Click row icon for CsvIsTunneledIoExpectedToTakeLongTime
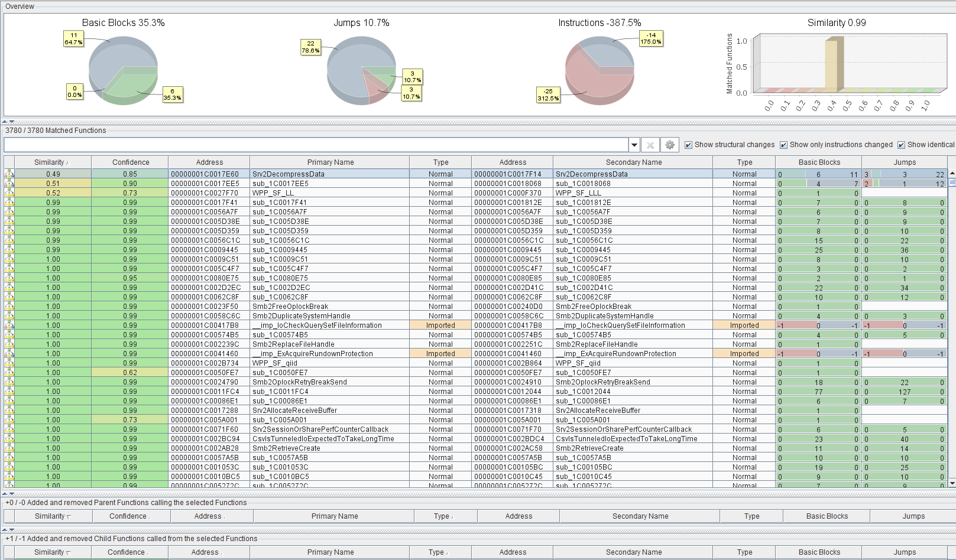Viewport: 956px width, 560px height. pos(9,438)
